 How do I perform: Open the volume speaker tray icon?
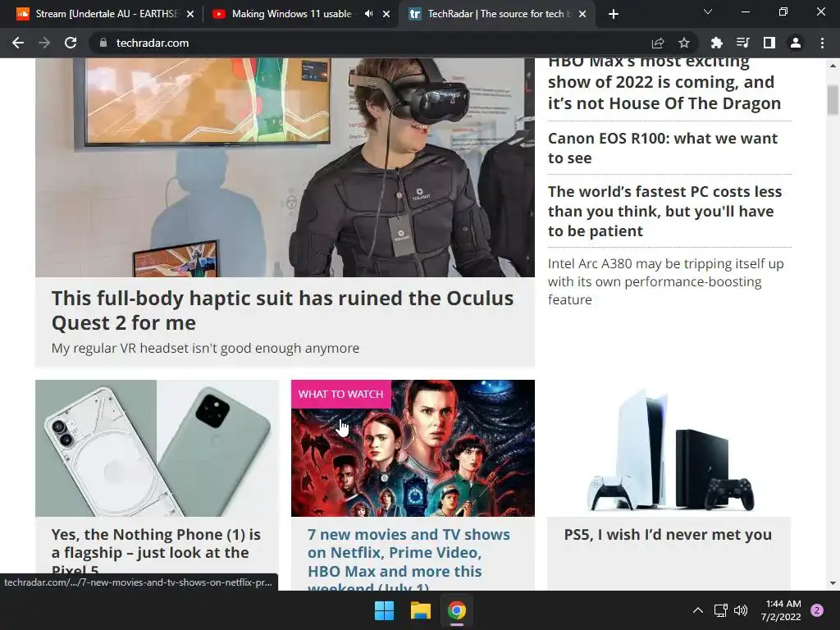[741, 610]
